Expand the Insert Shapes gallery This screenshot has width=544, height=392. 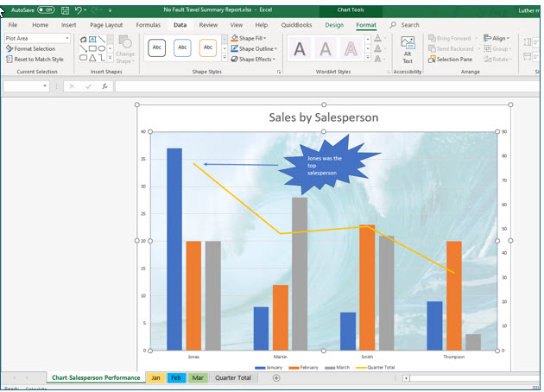110,58
